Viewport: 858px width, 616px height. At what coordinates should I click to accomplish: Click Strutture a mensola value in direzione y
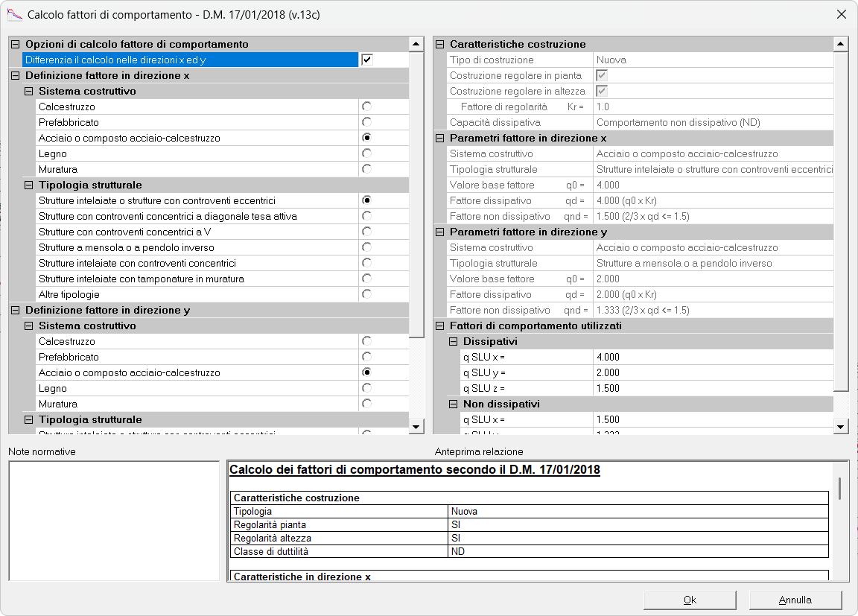pos(713,264)
